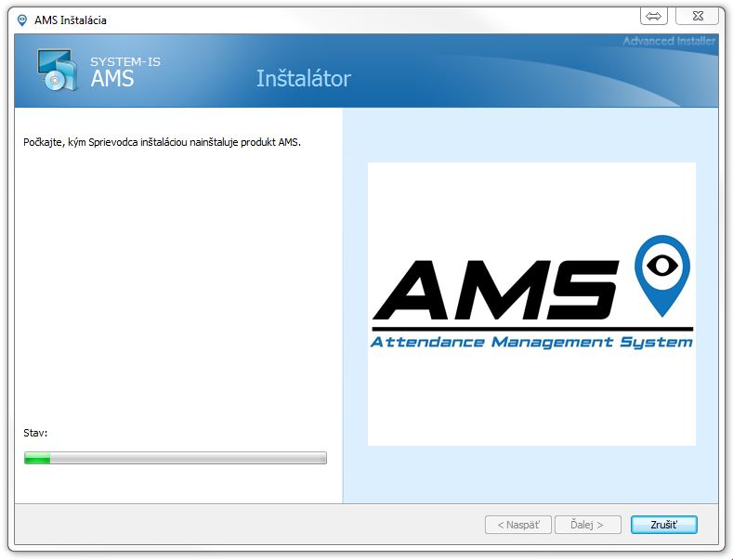Close the AMS Inštalácia window
This screenshot has width=733, height=560.
pyautogui.click(x=698, y=17)
